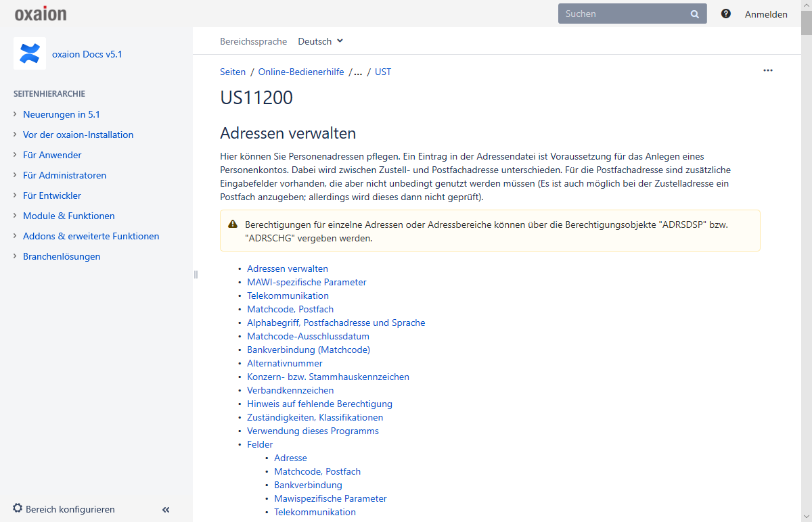The height and width of the screenshot is (522, 812).
Task: Navigate to Online-Bedienerhilfe breadcrumb
Action: (301, 72)
